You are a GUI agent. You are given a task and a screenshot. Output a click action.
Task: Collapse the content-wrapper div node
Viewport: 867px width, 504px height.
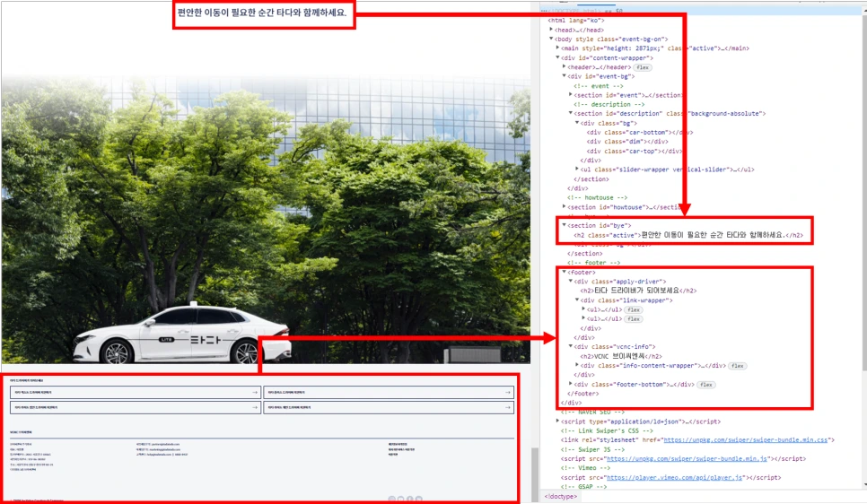(x=557, y=57)
